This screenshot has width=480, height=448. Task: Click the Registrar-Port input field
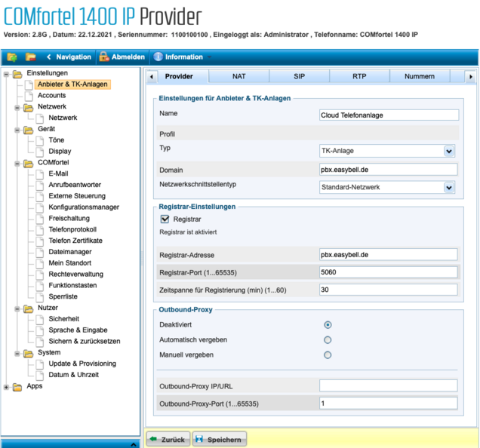(x=389, y=272)
